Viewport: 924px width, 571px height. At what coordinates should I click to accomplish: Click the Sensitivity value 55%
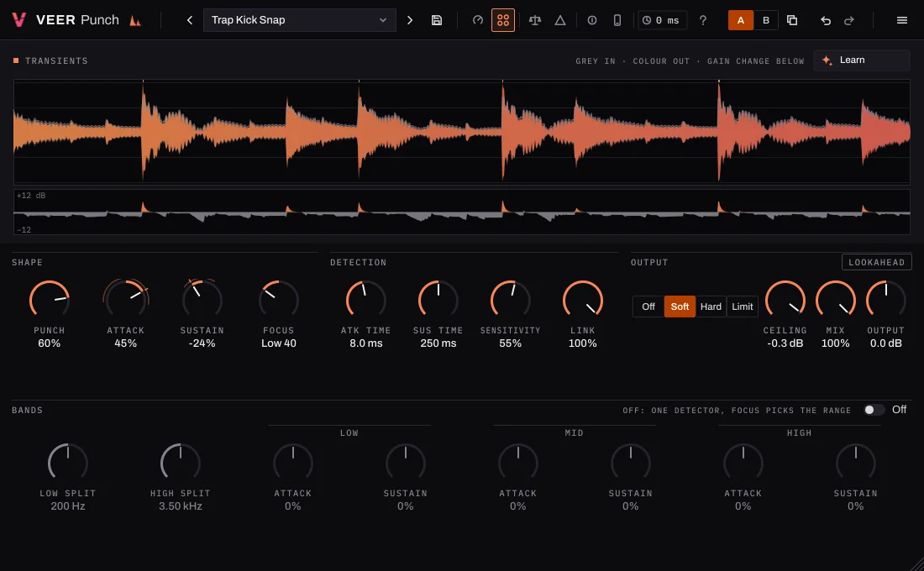pos(511,343)
